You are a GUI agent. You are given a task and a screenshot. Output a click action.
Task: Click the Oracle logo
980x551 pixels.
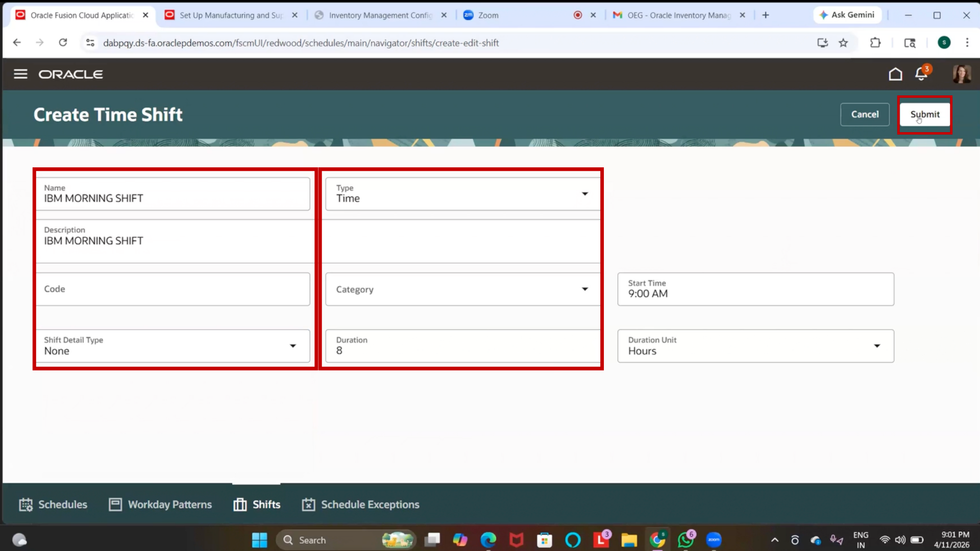(x=71, y=74)
